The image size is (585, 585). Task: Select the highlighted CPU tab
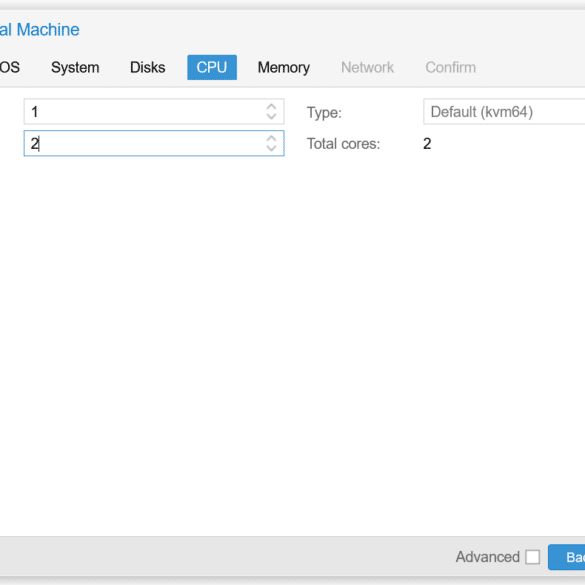[x=212, y=68]
